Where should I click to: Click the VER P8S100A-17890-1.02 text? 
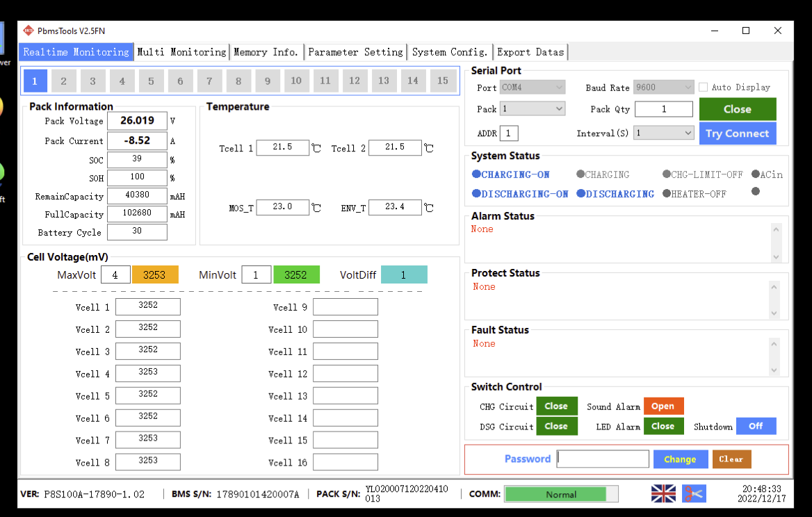tap(95, 494)
